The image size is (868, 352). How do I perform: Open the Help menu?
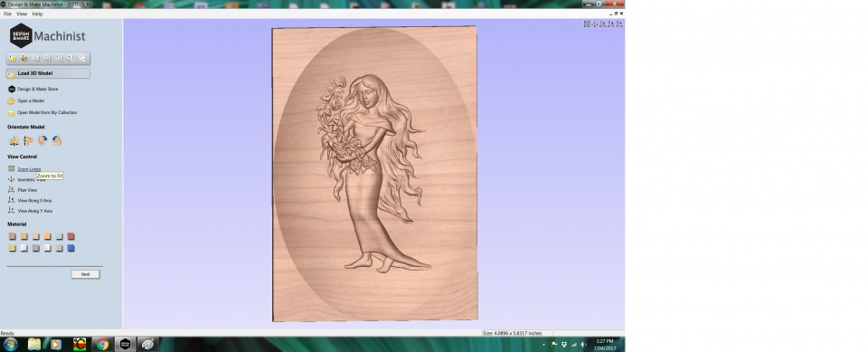(x=37, y=14)
